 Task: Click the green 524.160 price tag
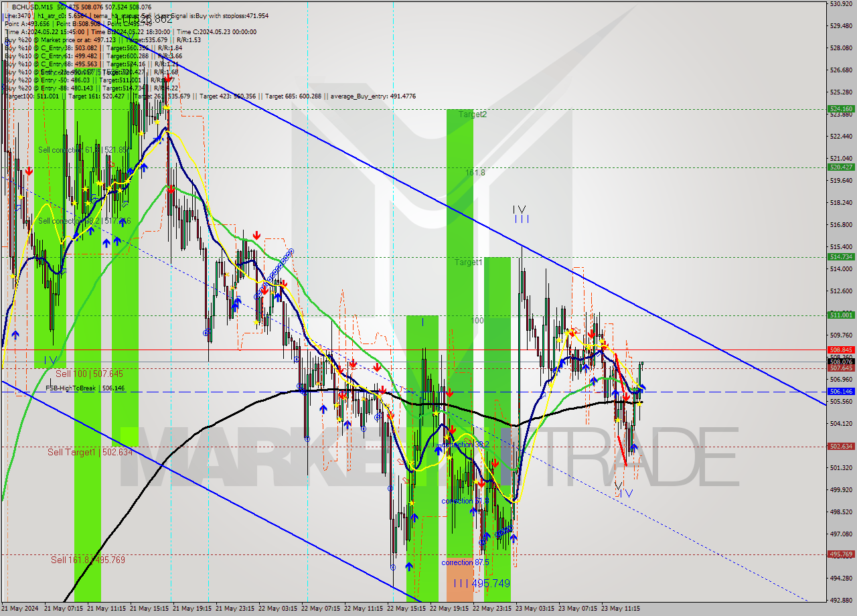point(841,108)
